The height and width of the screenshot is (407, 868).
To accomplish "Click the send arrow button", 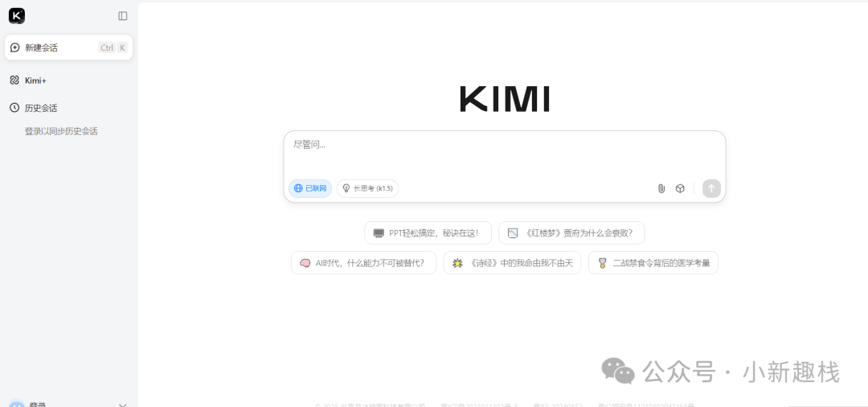I will click(712, 188).
